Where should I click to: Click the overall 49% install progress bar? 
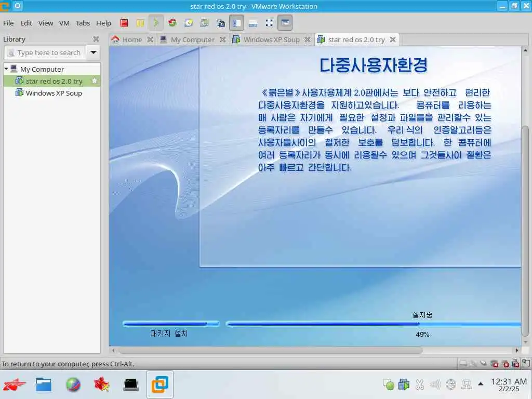(x=373, y=324)
